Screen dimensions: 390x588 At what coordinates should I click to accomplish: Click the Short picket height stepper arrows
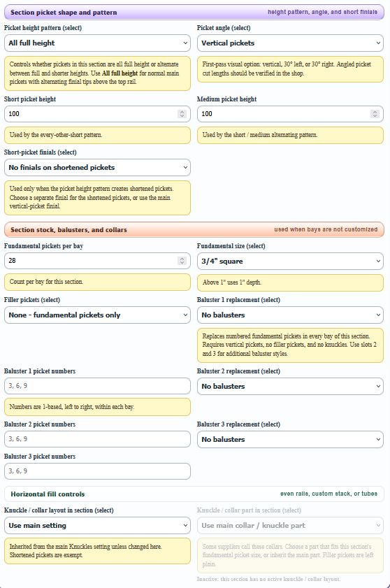point(182,114)
